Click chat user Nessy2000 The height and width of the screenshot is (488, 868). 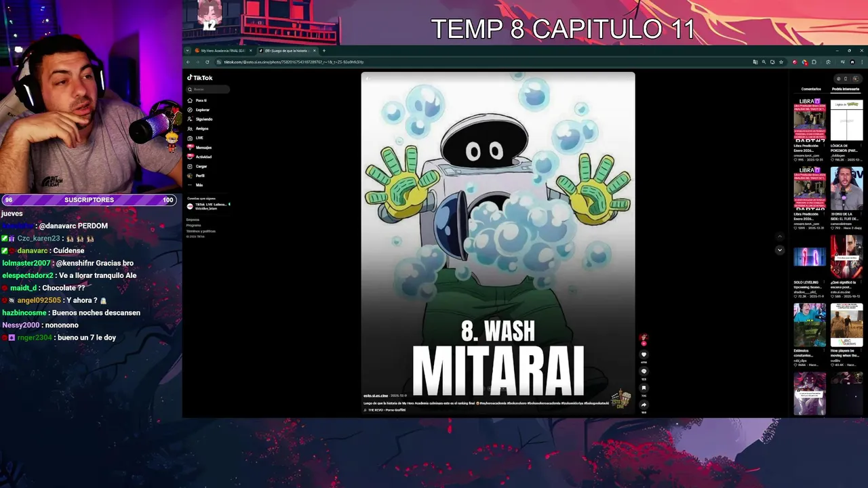tap(21, 325)
